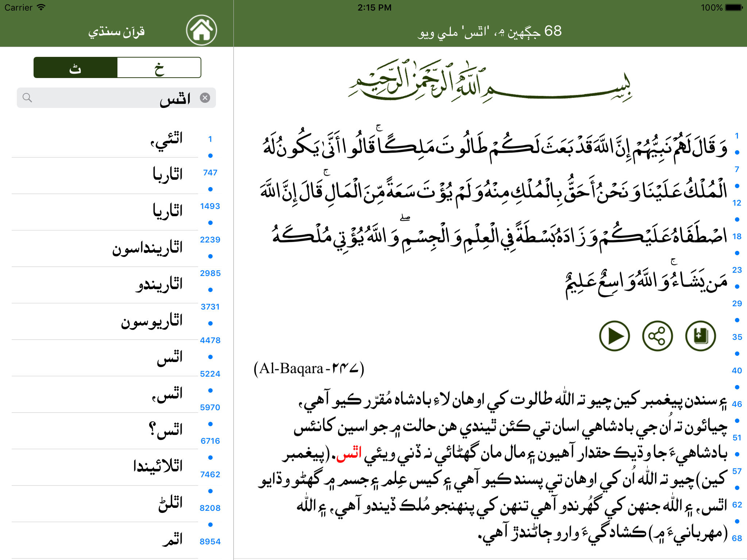
Task: Jump to result 51 in results index
Action: [x=737, y=437]
